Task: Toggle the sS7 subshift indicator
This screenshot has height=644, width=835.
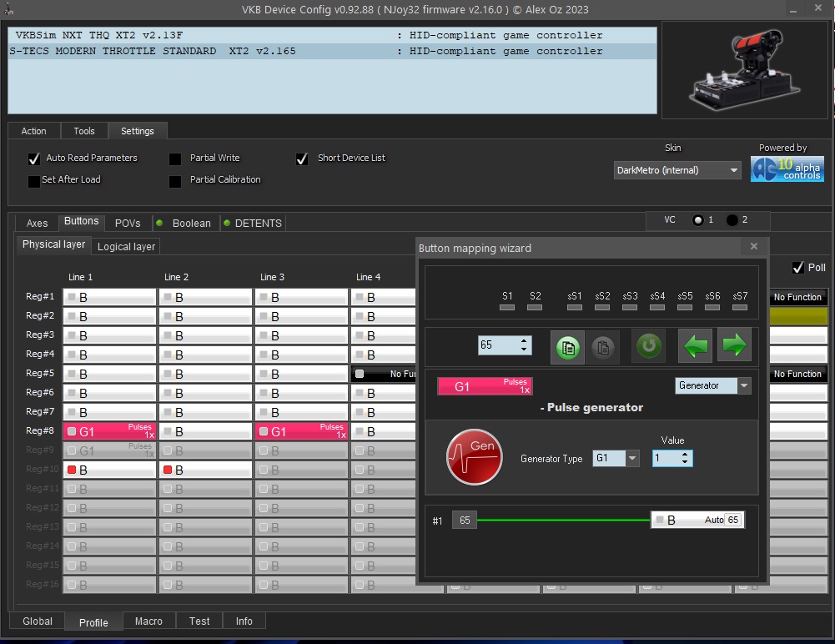Action: [740, 307]
